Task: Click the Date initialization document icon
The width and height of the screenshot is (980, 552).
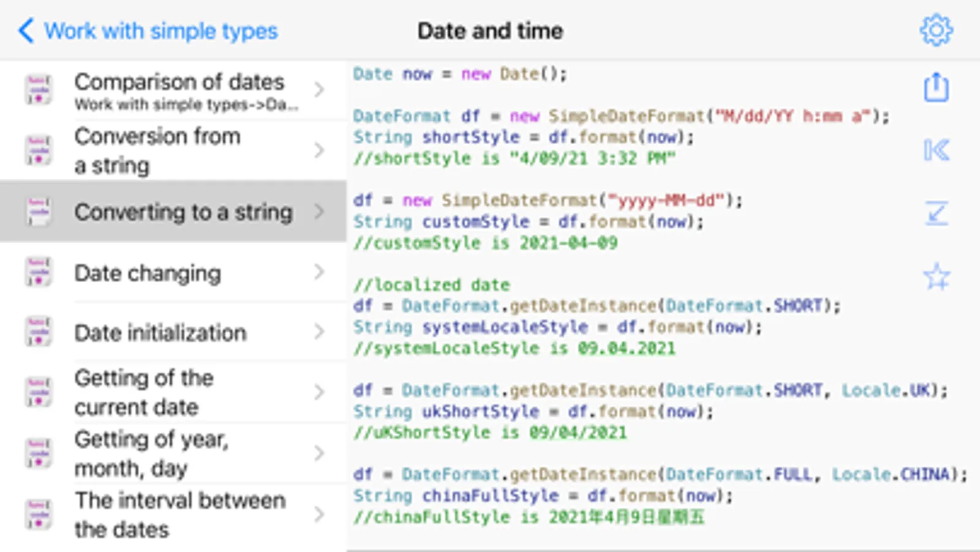Action: point(38,332)
